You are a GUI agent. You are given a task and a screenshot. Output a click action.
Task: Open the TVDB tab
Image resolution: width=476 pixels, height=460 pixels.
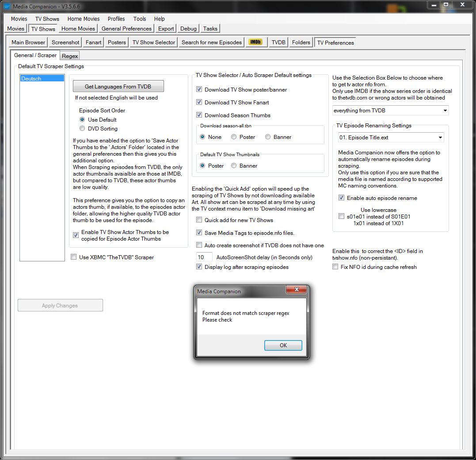pos(278,42)
